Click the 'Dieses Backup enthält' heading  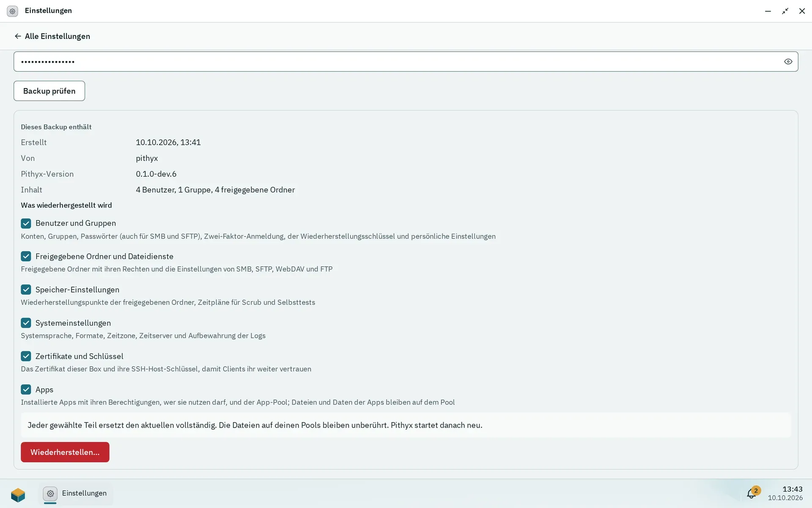click(56, 127)
